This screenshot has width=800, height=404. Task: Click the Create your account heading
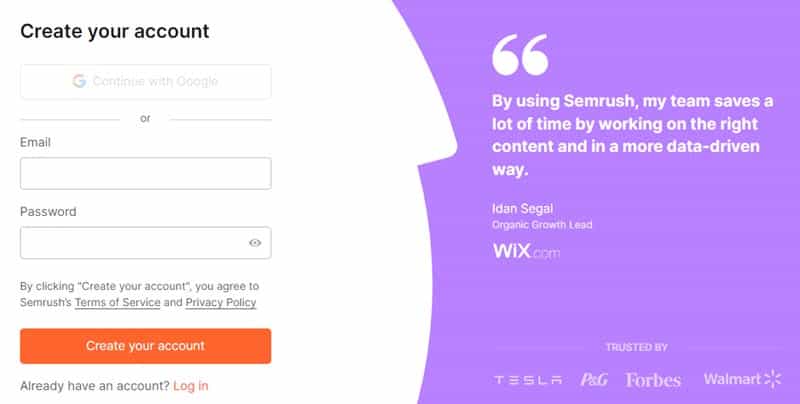pos(115,31)
